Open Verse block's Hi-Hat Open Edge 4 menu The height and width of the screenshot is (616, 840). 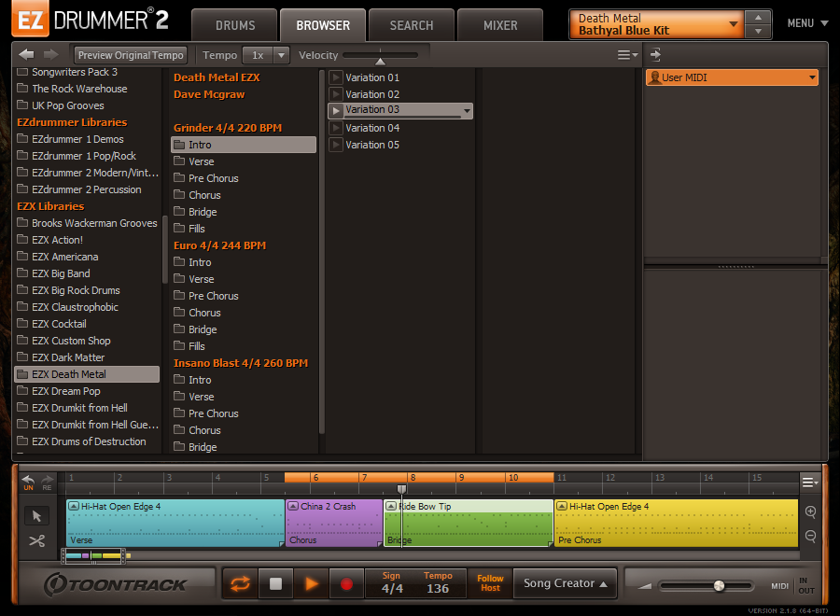(x=74, y=506)
